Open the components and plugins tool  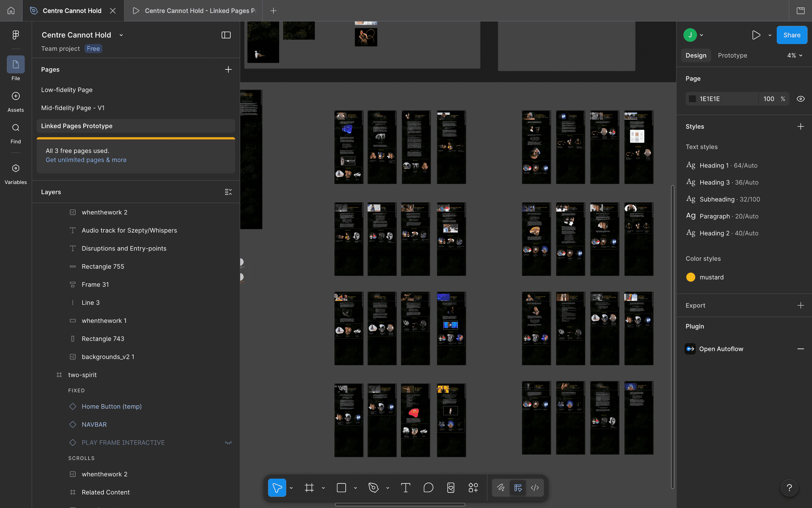[x=473, y=488]
